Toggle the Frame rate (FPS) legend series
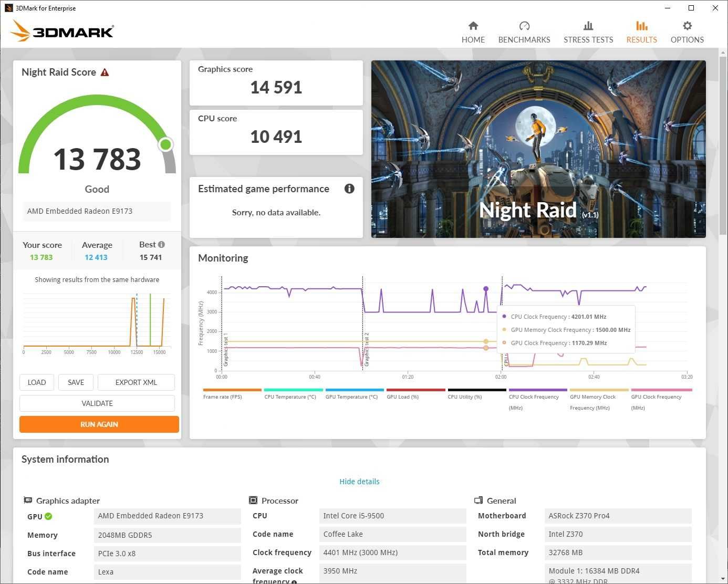Image resolution: width=728 pixels, height=584 pixels. 232,393
